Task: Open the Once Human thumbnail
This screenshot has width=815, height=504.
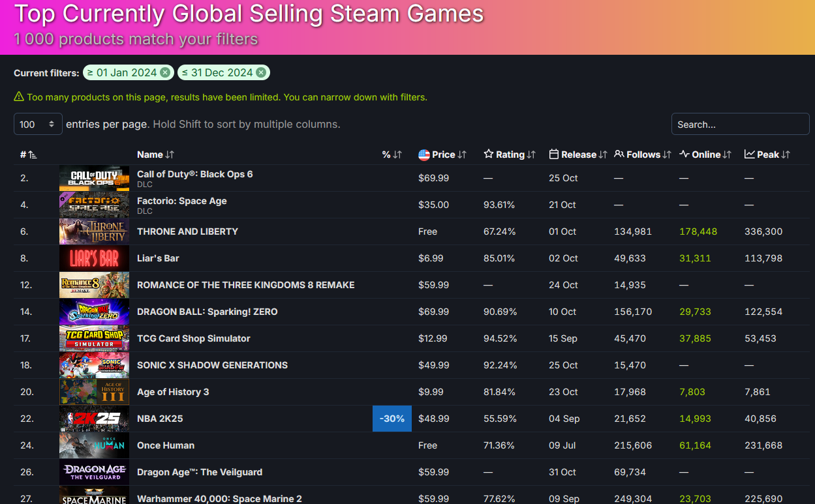Action: click(94, 445)
